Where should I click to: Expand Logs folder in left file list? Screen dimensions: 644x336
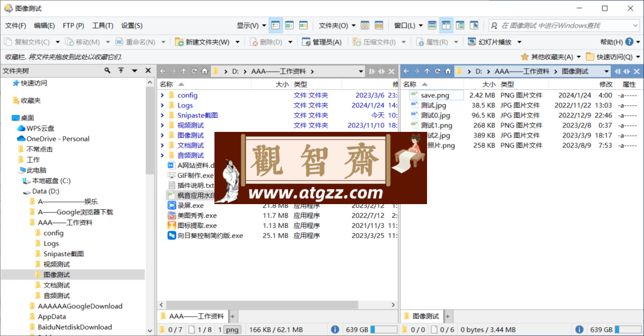tap(162, 106)
